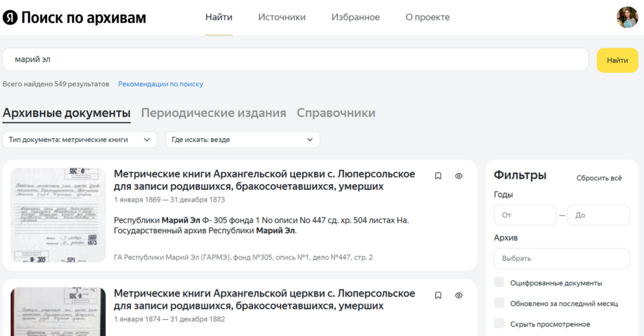Open Источники navigation tab
The width and height of the screenshot is (644, 336).
pyautogui.click(x=282, y=17)
